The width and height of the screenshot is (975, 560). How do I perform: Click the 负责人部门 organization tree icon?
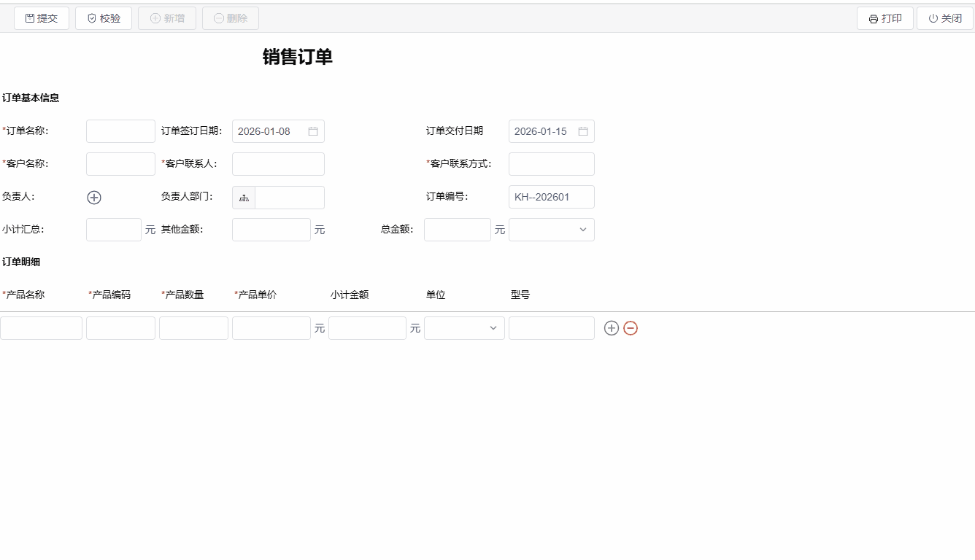tap(244, 198)
